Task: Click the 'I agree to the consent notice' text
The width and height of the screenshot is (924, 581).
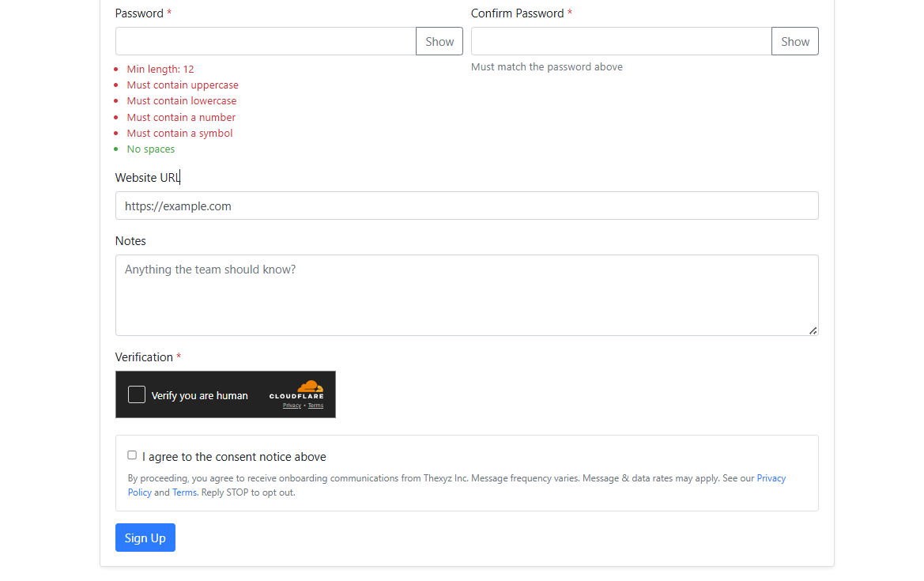Action: [x=234, y=457]
